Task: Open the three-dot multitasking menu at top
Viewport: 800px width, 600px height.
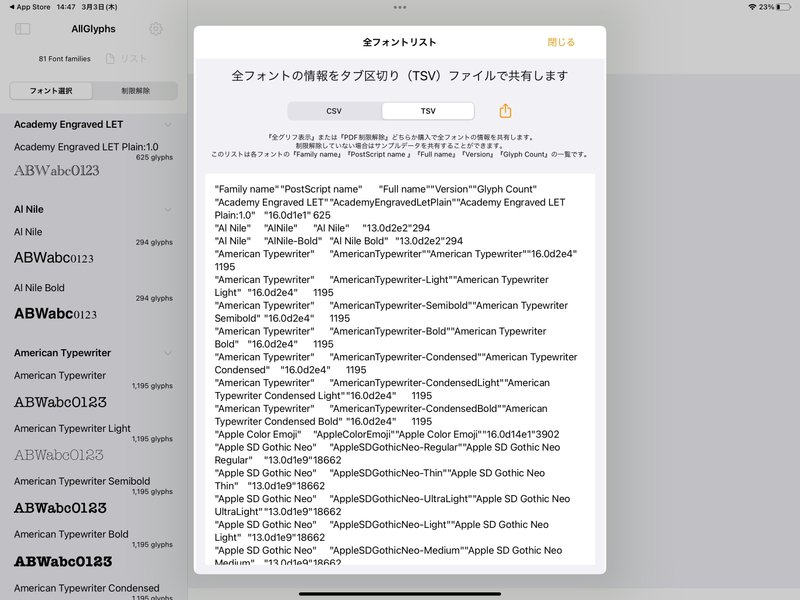Action: tap(400, 7)
